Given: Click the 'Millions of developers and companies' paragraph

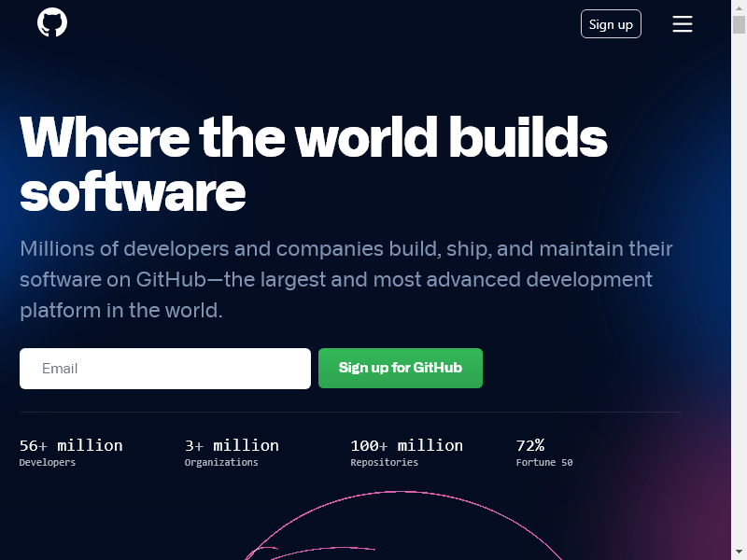Looking at the screenshot, I should pos(345,279).
